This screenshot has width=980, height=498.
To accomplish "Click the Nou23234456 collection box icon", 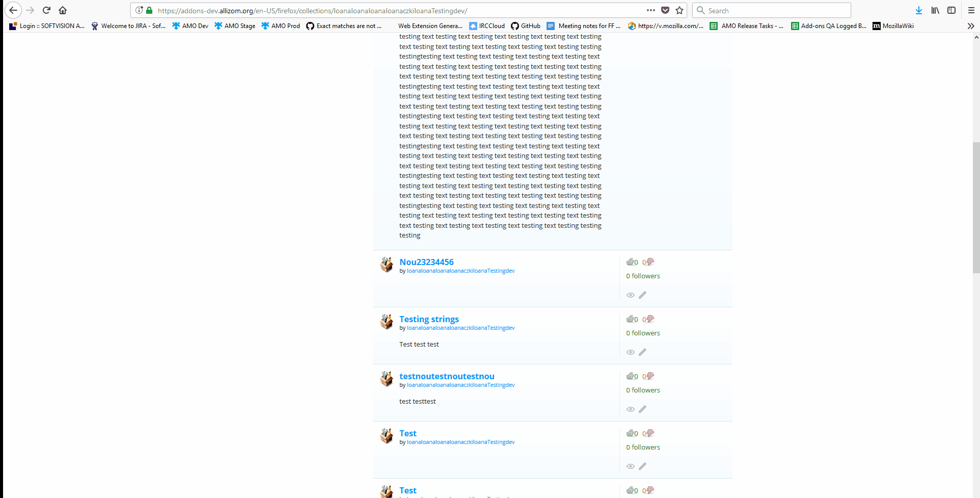I will click(387, 265).
